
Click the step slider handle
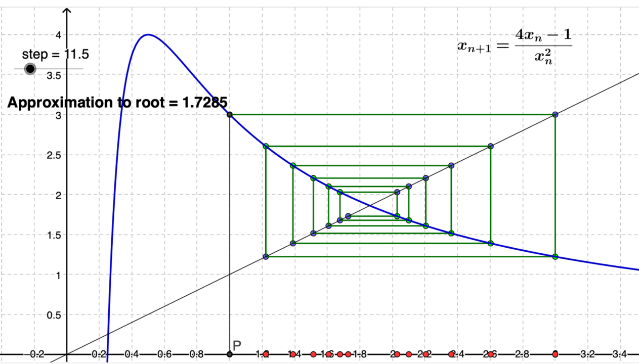[x=30, y=69]
